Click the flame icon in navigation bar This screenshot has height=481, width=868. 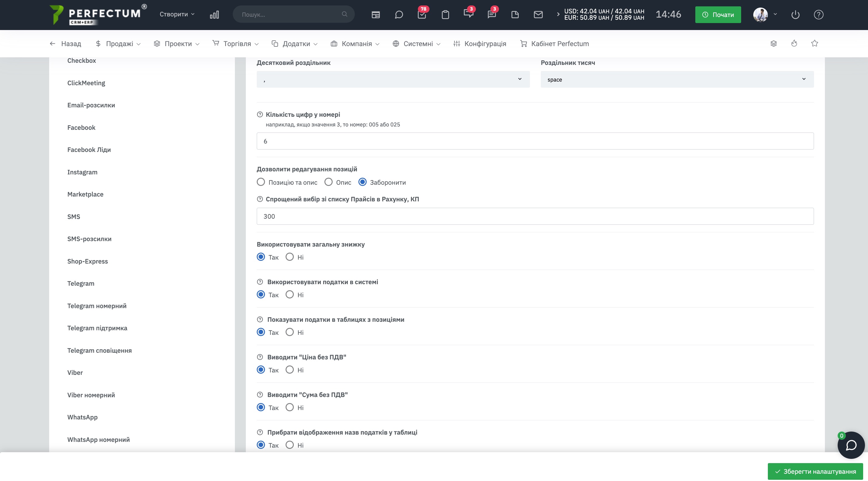[x=794, y=43]
